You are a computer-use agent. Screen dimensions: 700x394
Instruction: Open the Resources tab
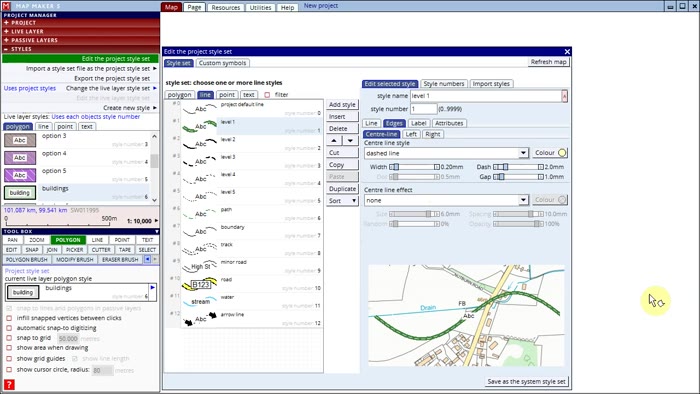[x=225, y=8]
